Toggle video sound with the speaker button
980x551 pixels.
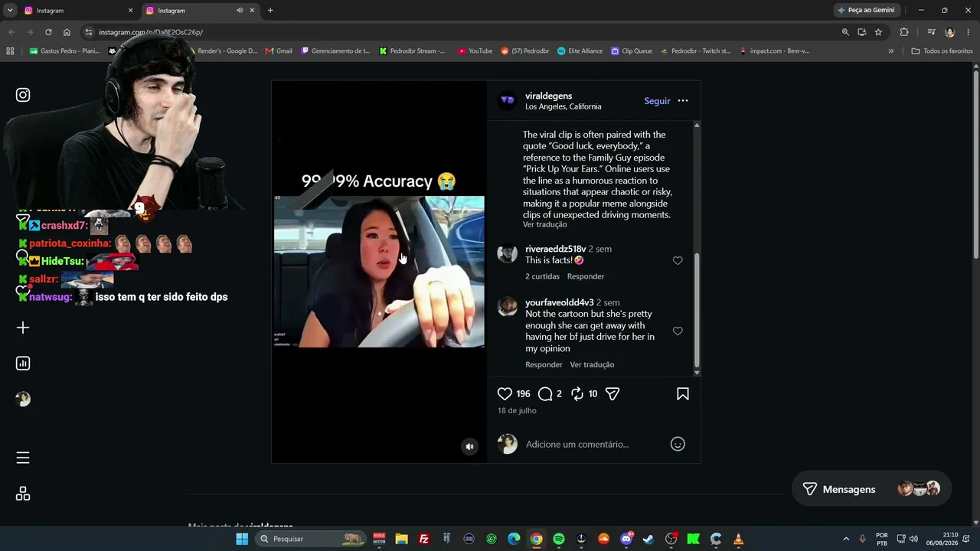coord(470,447)
